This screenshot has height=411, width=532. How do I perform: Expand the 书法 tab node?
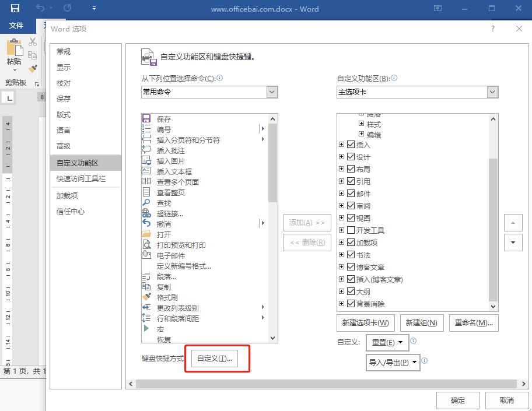pos(342,254)
